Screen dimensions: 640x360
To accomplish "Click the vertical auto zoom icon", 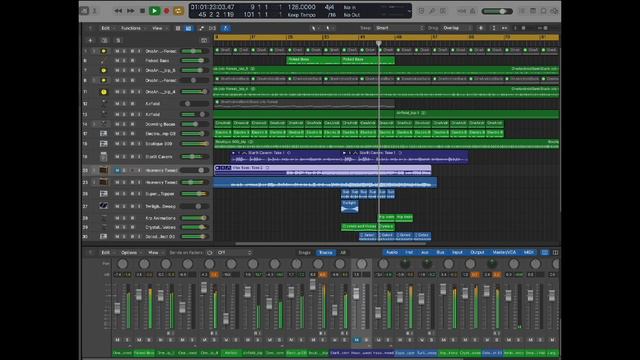I will pyautogui.click(x=494, y=28).
